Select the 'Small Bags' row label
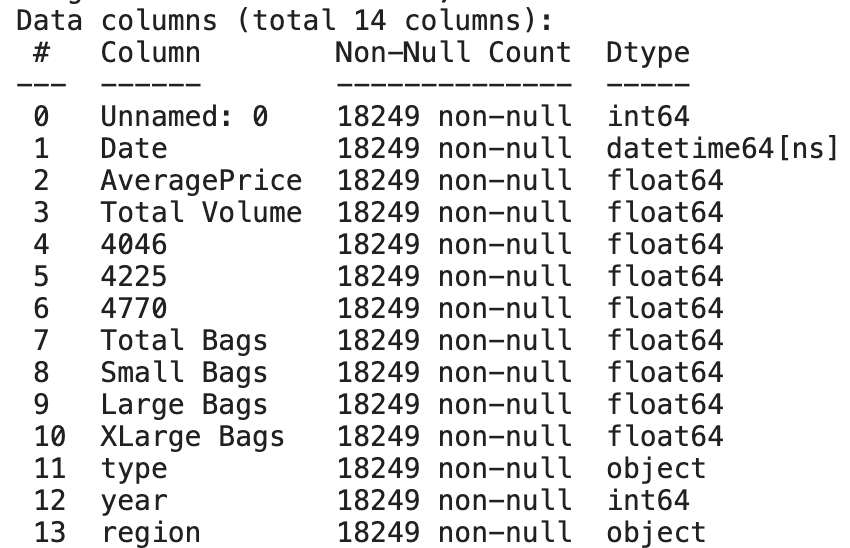This screenshot has width=850, height=548. 184,373
